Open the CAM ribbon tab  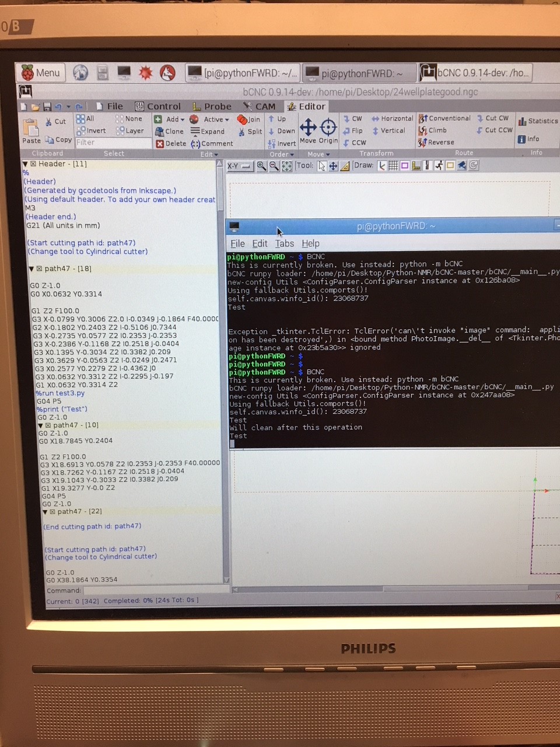point(260,106)
